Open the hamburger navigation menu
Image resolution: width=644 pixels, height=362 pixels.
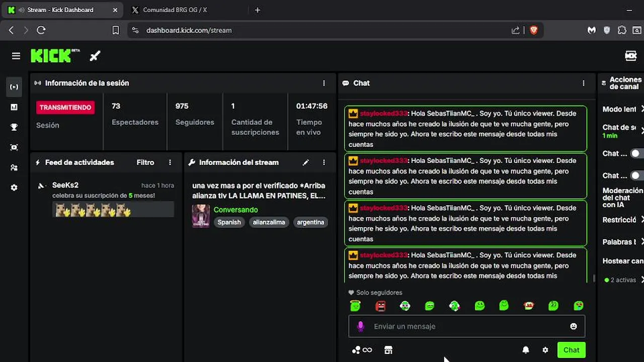16,56
